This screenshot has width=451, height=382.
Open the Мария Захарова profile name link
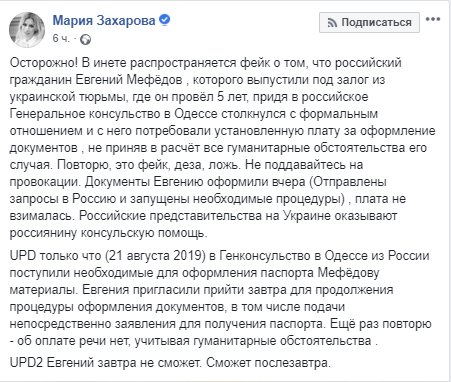pyautogui.click(x=104, y=21)
